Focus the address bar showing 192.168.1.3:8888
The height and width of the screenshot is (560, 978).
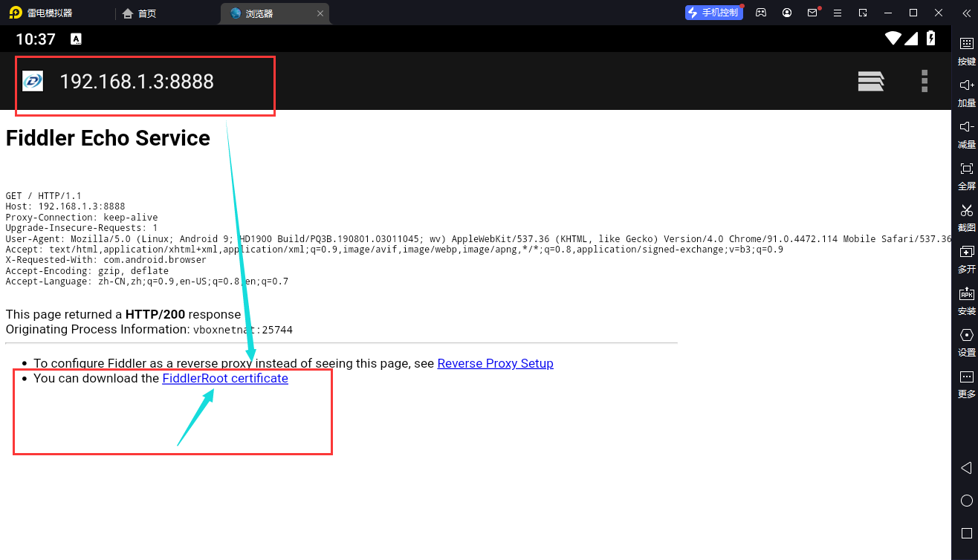coord(137,81)
